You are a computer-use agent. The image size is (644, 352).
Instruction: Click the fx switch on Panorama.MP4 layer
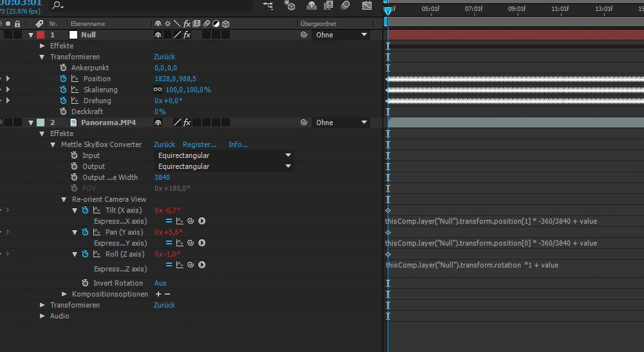point(187,122)
